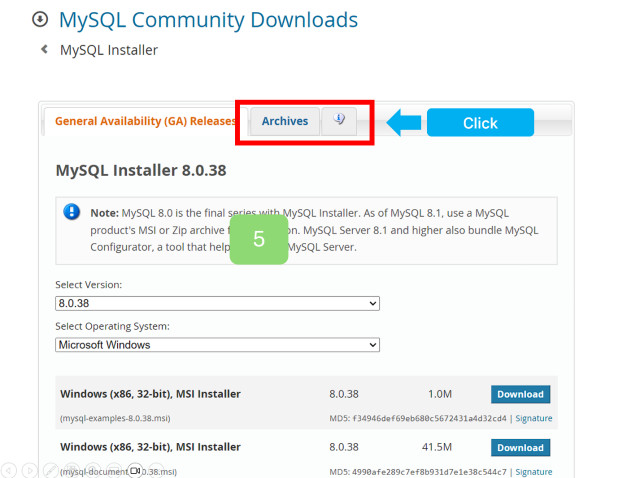Click MD5 4990afe289c7ef8b931d7e1e38c544c7 text
The width and height of the screenshot is (640, 478).
[x=418, y=472]
